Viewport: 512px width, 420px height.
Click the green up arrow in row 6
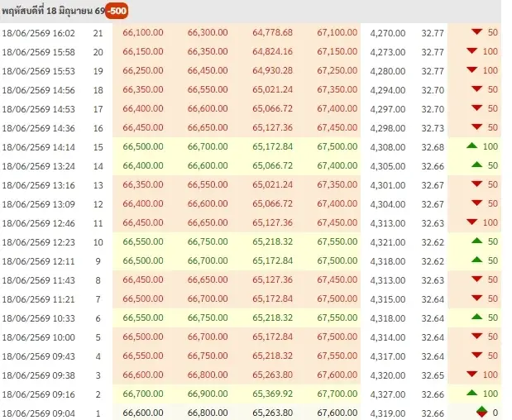pyautogui.click(x=476, y=317)
